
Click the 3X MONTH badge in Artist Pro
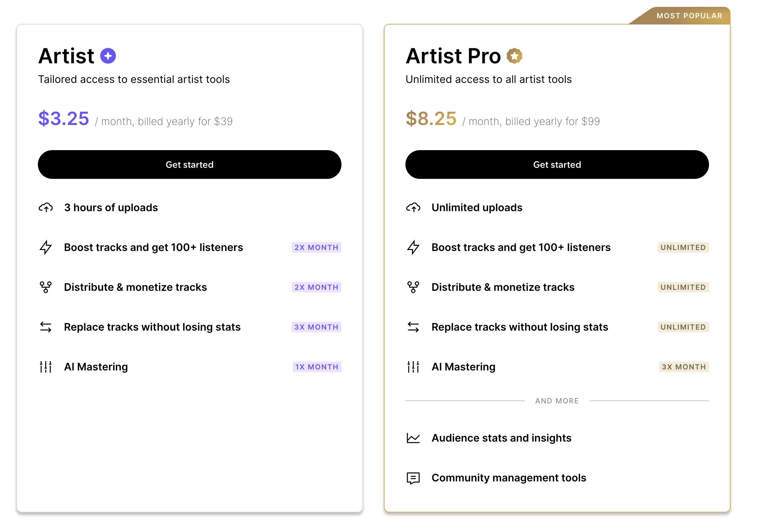pos(683,367)
